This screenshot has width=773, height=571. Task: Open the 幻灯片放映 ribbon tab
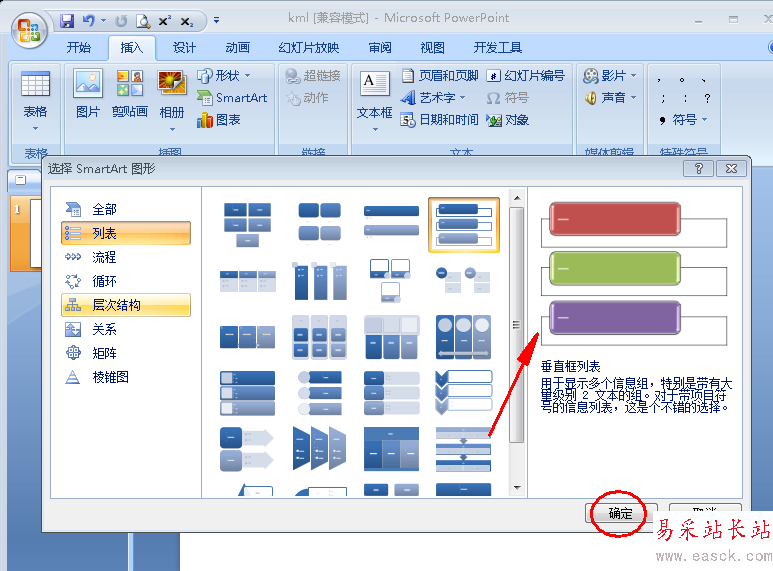(309, 47)
